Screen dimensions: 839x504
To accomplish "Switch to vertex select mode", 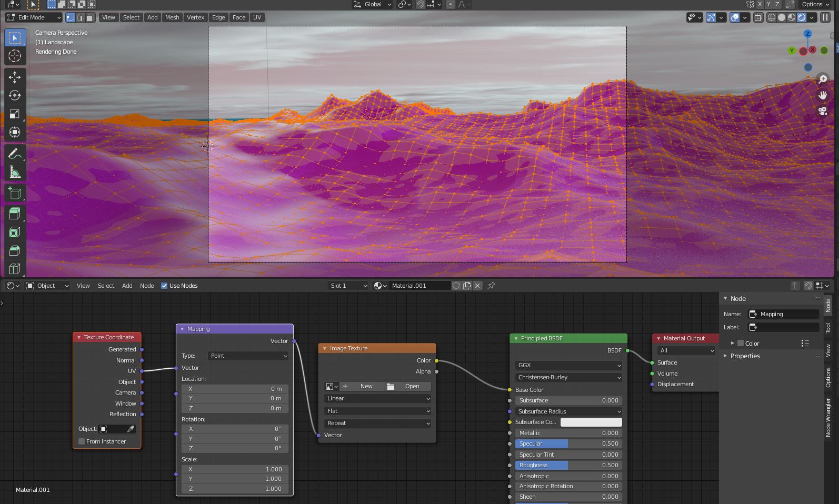I will point(71,17).
